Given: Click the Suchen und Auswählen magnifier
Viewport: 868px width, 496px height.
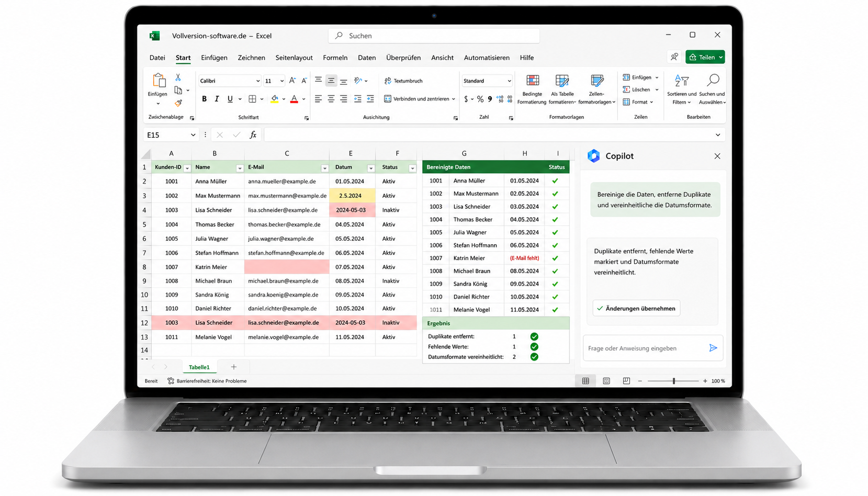Looking at the screenshot, I should click(x=713, y=80).
